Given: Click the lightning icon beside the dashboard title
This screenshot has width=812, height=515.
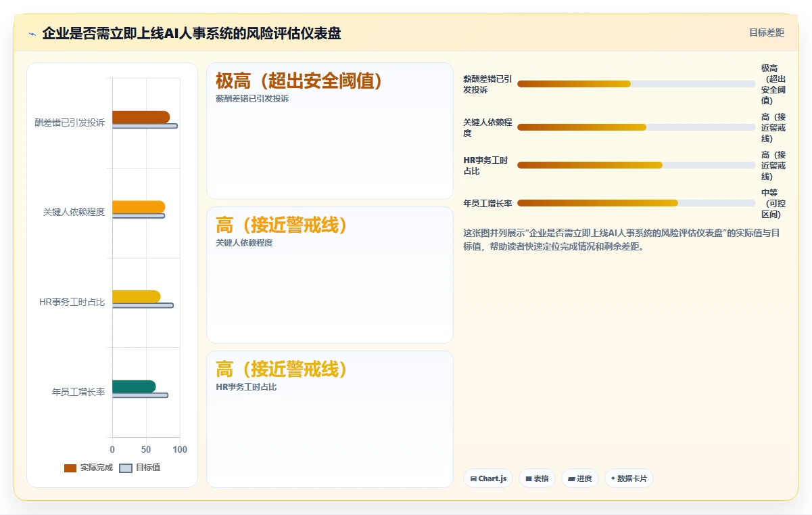Looking at the screenshot, I should [x=32, y=34].
